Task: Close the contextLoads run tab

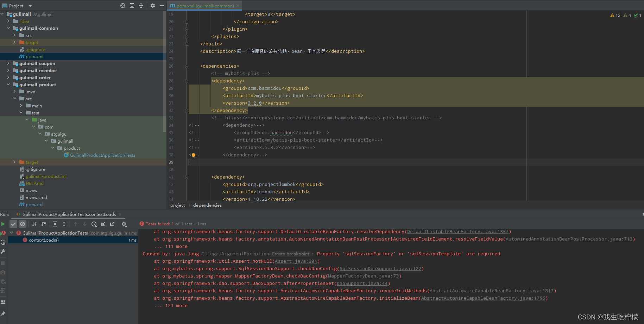Action: 120,214
